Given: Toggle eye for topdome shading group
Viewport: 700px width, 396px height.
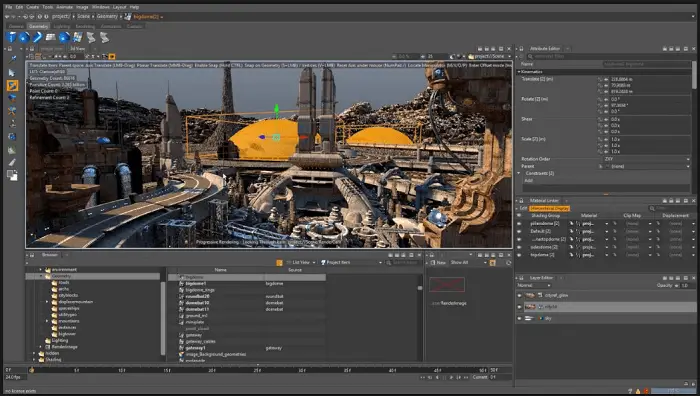Looking at the screenshot, I should point(519,255).
